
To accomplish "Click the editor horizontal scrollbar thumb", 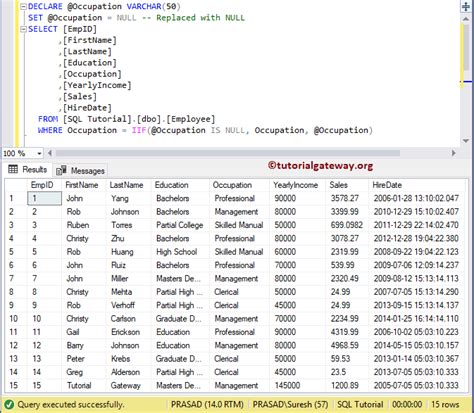I will tap(228, 153).
